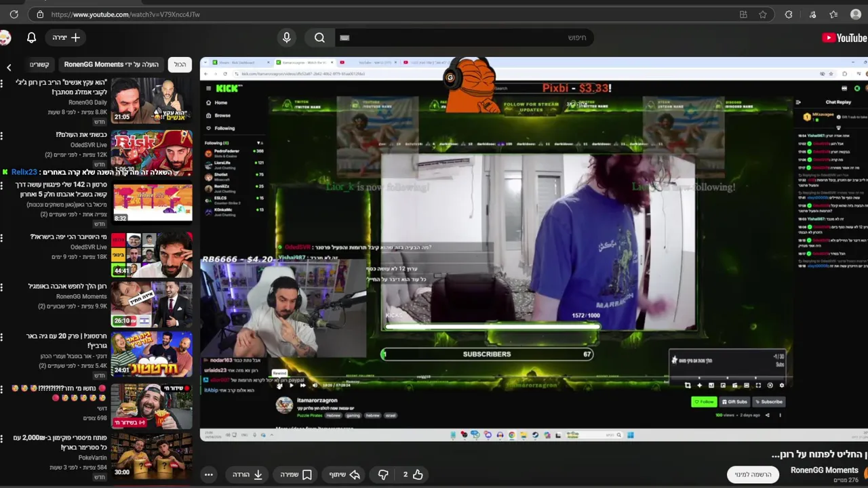Open options menu for the 8:32 video
The image size is (868, 488).
(2, 185)
